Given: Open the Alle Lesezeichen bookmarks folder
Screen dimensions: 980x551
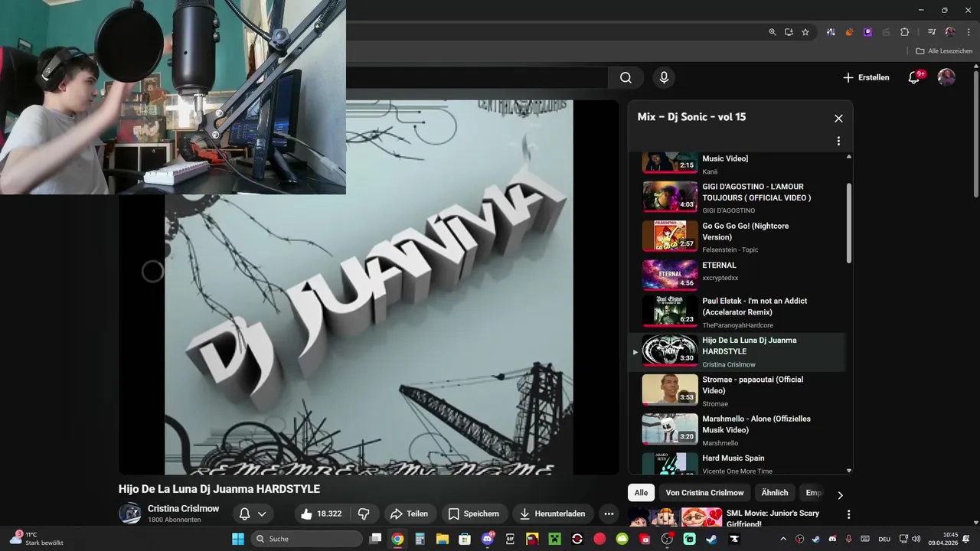Looking at the screenshot, I should pos(944,51).
